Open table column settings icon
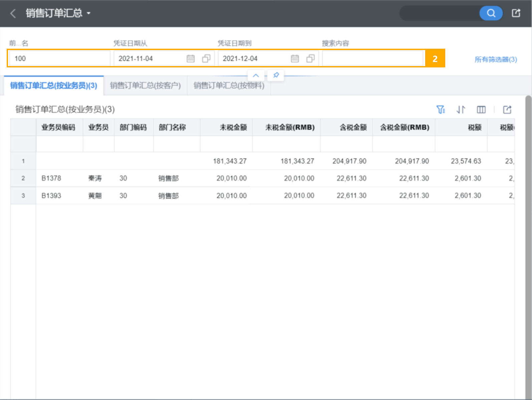 point(481,109)
